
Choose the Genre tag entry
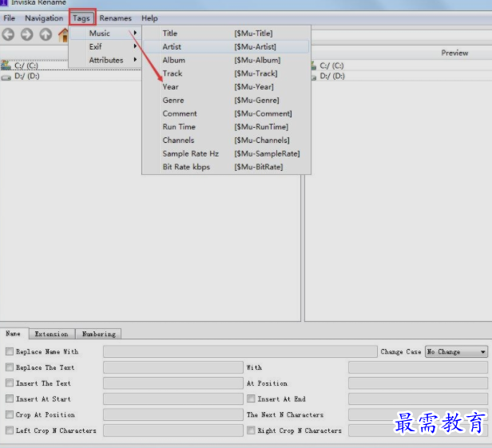[226, 100]
